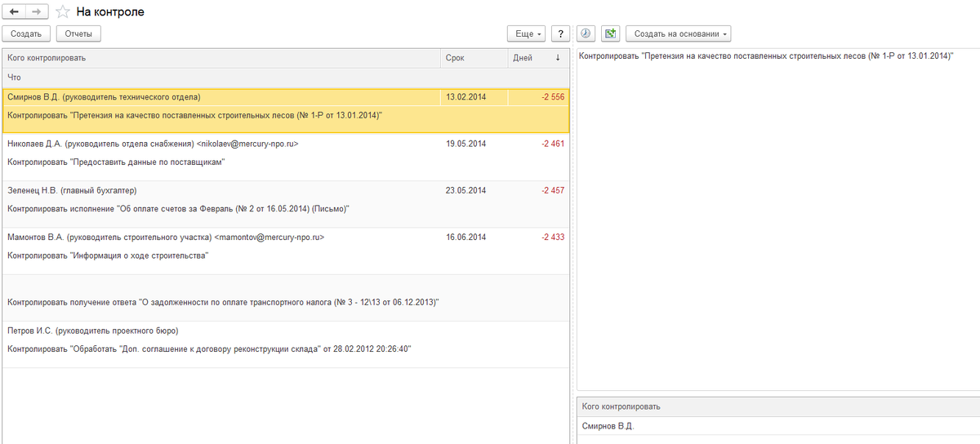The image size is (980, 444).
Task: Open help with the question mark button
Action: 559,33
